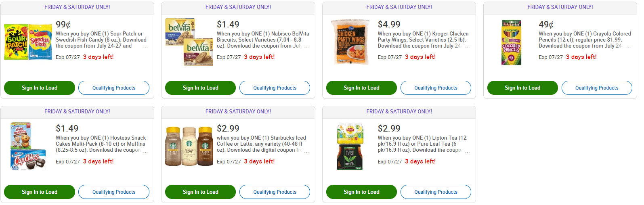Image resolution: width=644 pixels, height=205 pixels.
Task: Open the Kroger Chicken Party Wings image
Action: coord(350,42)
